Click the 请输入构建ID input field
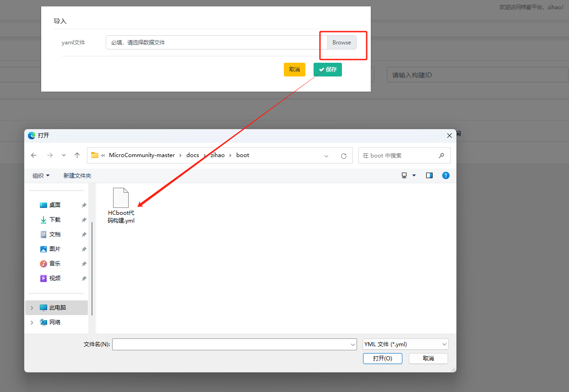569x392 pixels. point(477,75)
